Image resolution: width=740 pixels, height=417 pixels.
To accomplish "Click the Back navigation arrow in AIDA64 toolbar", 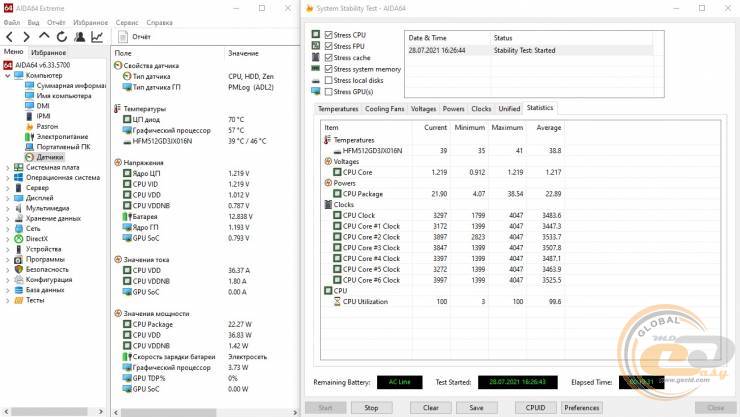I will click(10, 37).
